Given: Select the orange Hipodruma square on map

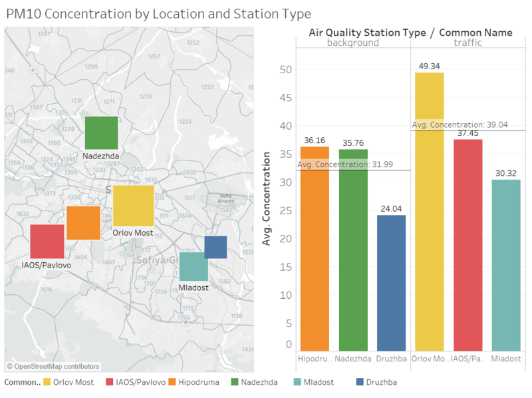Looking at the screenshot, I should 83,222.
